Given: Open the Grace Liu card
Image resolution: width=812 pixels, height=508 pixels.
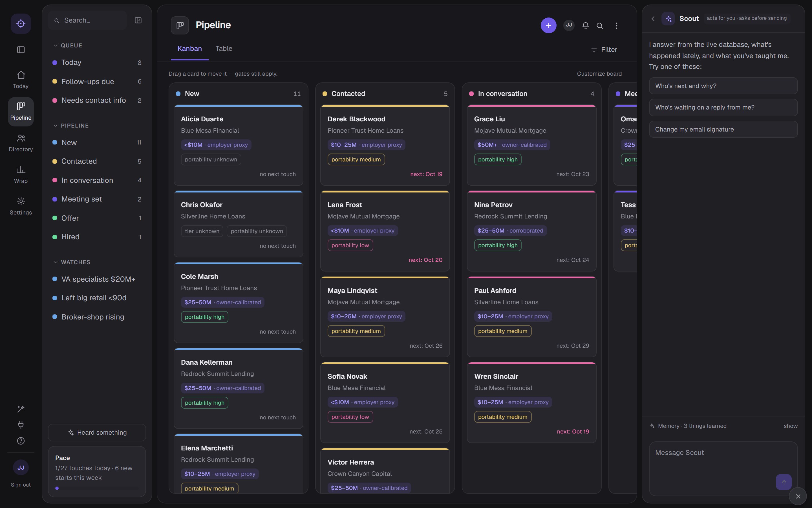Looking at the screenshot, I should click(531, 145).
